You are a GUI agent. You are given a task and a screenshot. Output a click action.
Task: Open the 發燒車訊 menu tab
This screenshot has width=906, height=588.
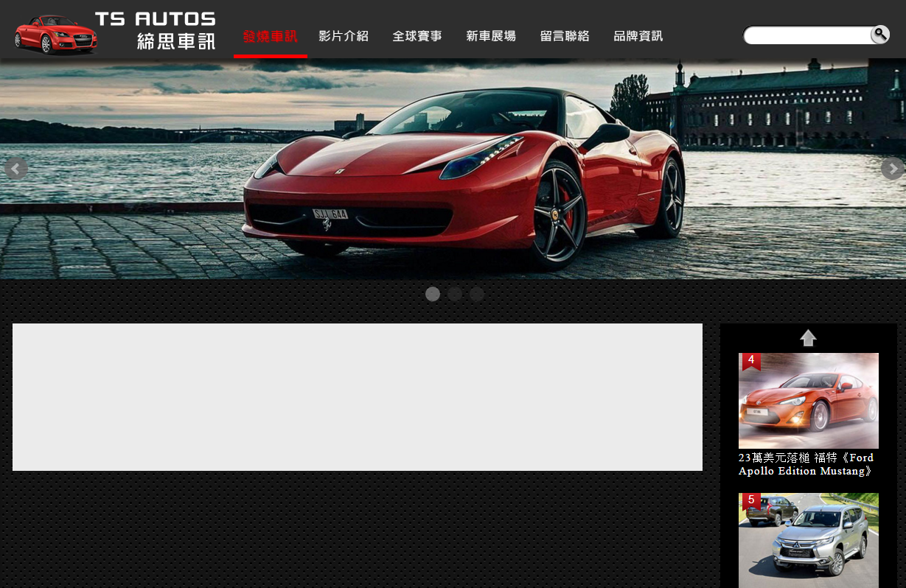click(270, 36)
